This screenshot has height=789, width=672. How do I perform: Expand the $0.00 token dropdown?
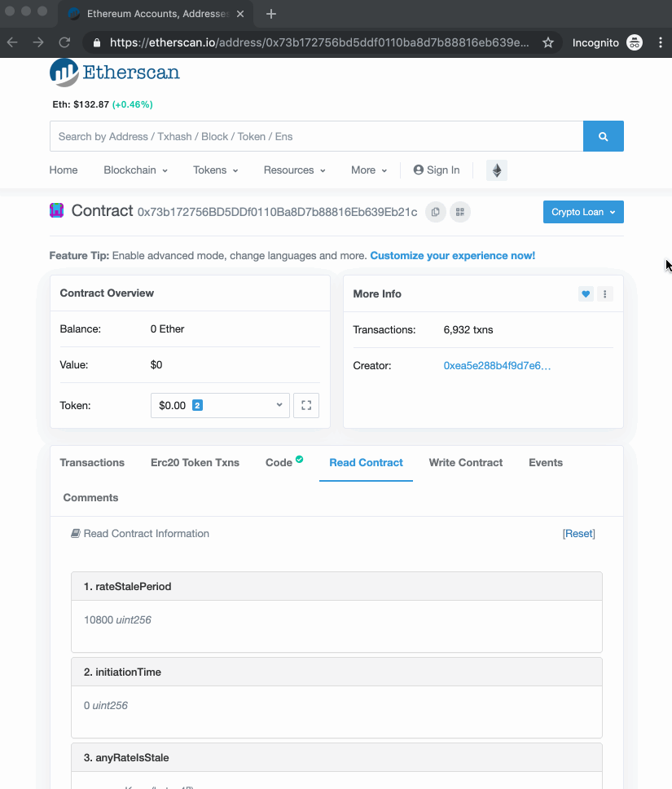[x=220, y=405]
